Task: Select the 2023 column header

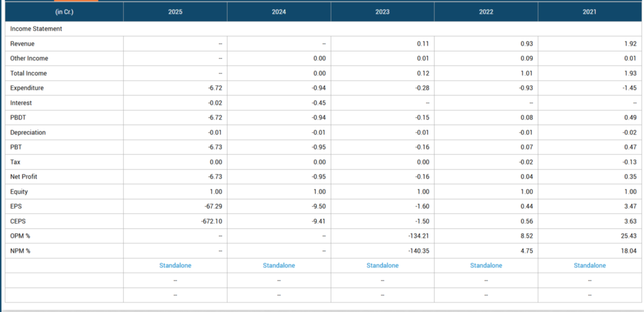Action: 382,11
